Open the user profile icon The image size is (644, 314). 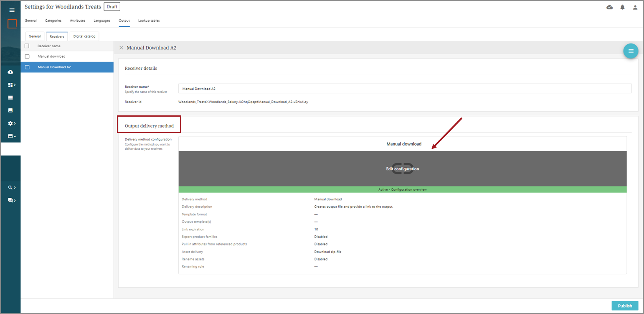click(x=635, y=8)
